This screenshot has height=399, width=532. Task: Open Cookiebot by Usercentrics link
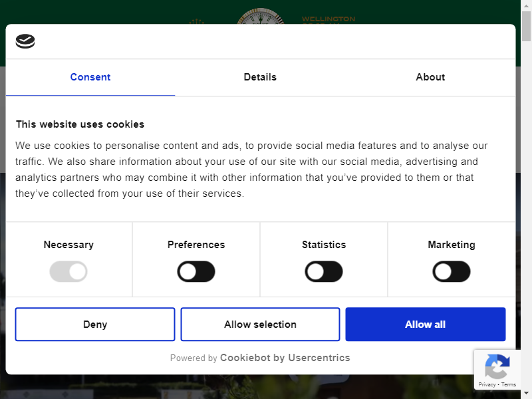click(285, 358)
